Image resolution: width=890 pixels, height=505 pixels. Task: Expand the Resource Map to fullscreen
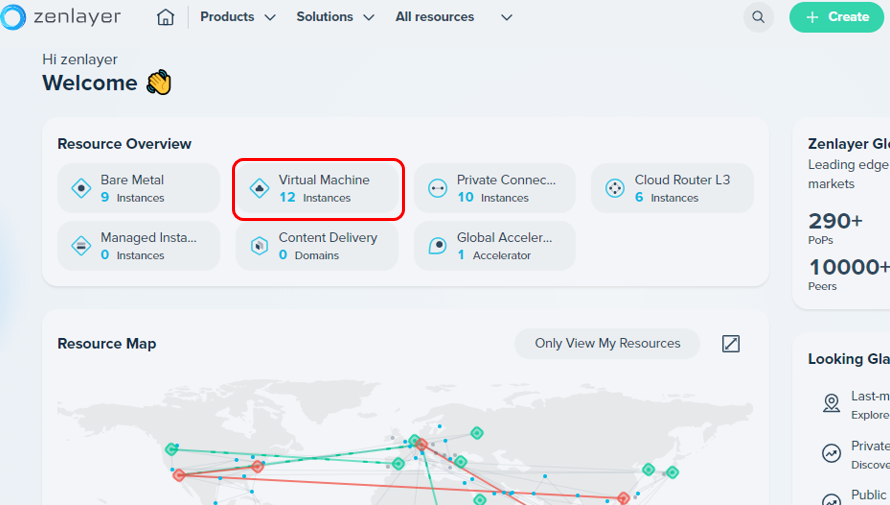tap(731, 343)
